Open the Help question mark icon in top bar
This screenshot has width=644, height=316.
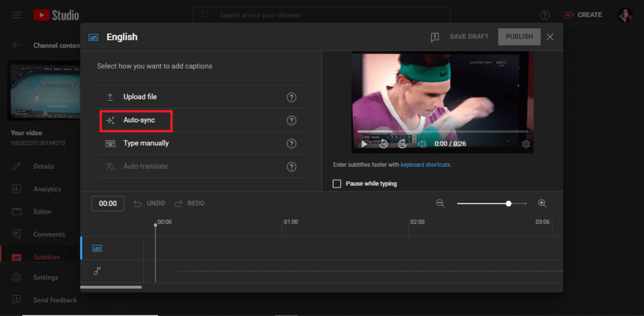tap(545, 15)
